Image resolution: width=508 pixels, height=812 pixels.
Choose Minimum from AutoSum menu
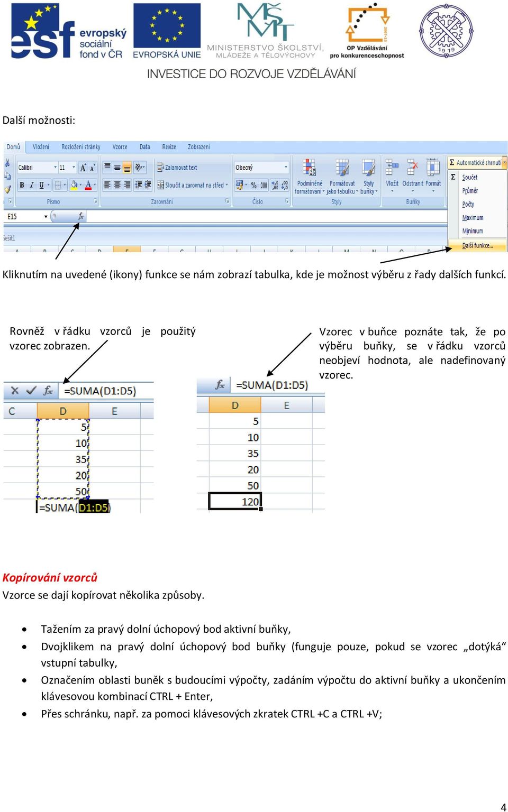[473, 231]
